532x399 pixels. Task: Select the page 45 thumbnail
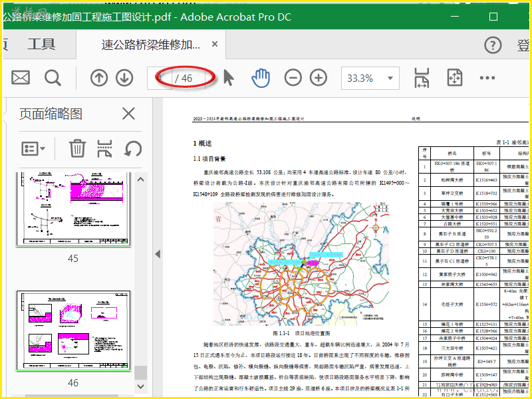coord(73,209)
